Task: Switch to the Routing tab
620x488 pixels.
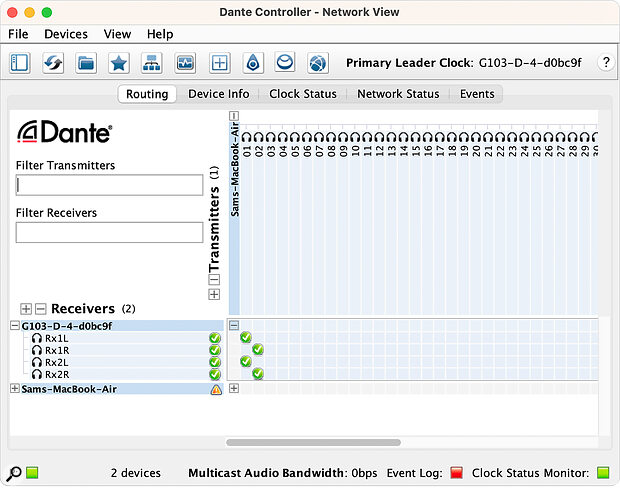Action: point(147,94)
